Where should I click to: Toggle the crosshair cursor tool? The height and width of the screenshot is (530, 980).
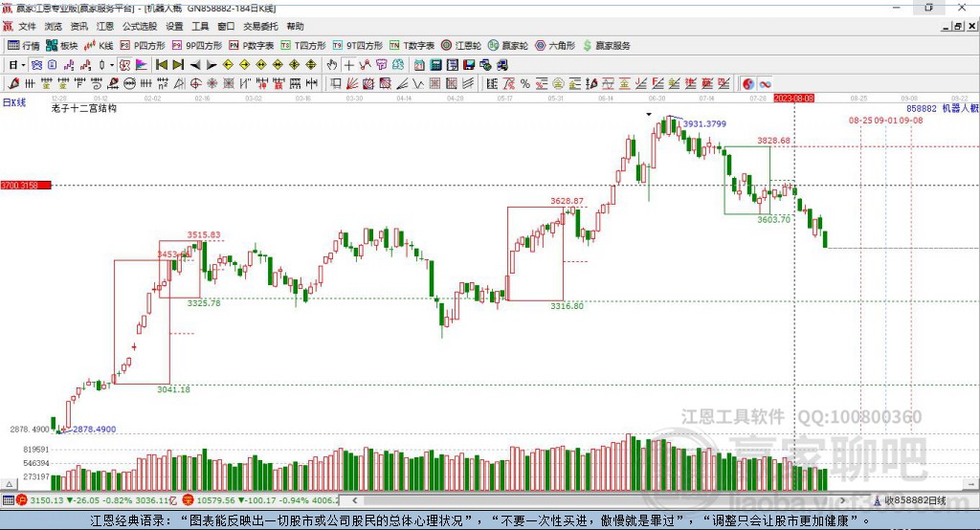[348, 65]
